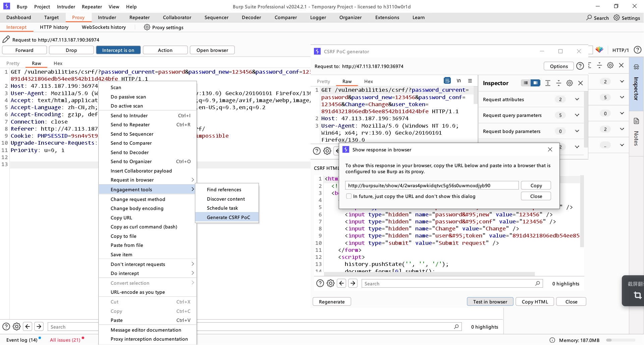
Task: Click the Drop button
Action: click(71, 50)
